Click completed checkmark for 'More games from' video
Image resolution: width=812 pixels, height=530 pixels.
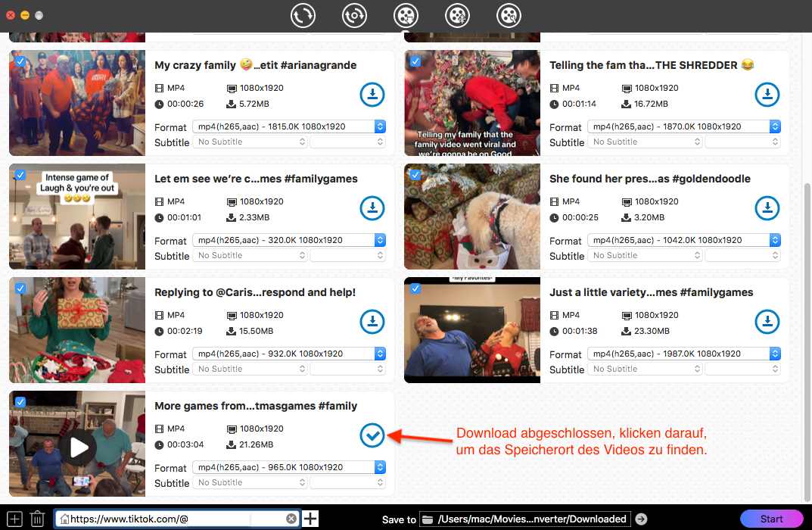tap(372, 435)
